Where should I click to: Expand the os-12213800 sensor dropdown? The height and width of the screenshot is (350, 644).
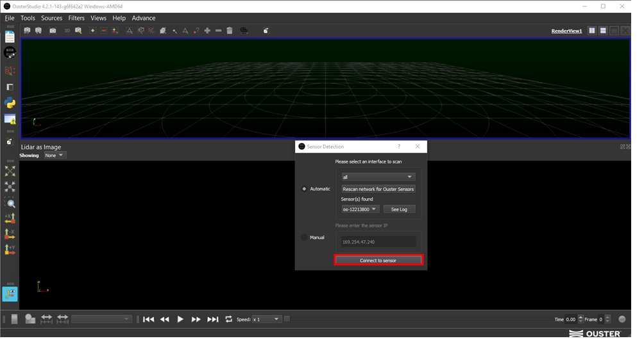(360, 209)
